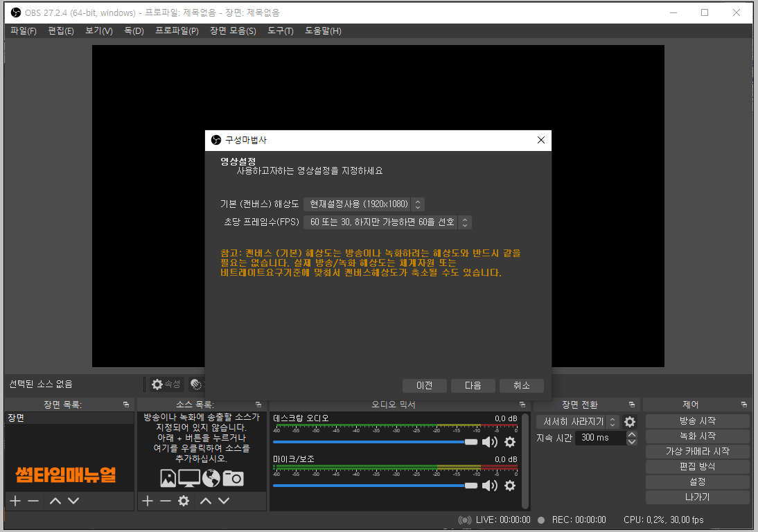Viewport: 758px width, 532px height.
Task: Add a new scene with plus icon
Action: [15, 501]
